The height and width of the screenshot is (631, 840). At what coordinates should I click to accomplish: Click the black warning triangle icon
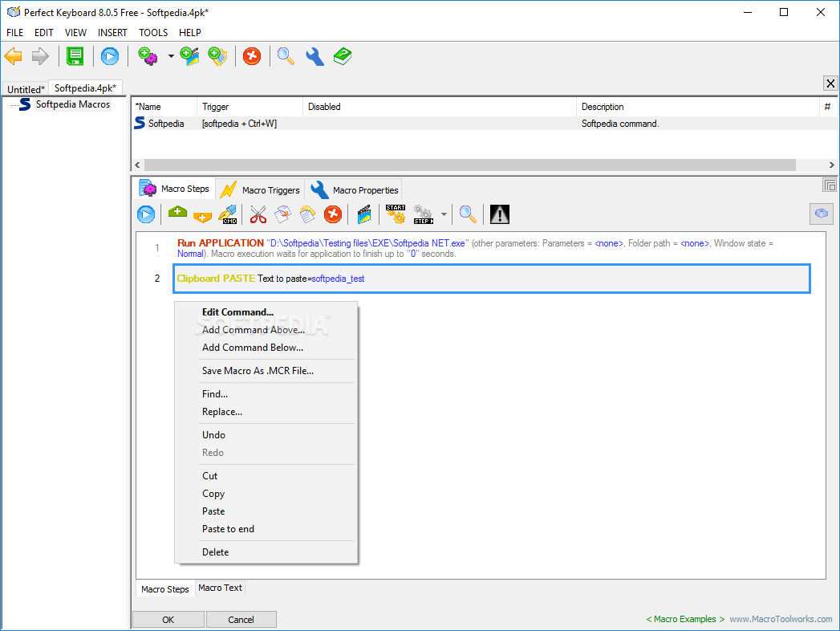point(500,214)
